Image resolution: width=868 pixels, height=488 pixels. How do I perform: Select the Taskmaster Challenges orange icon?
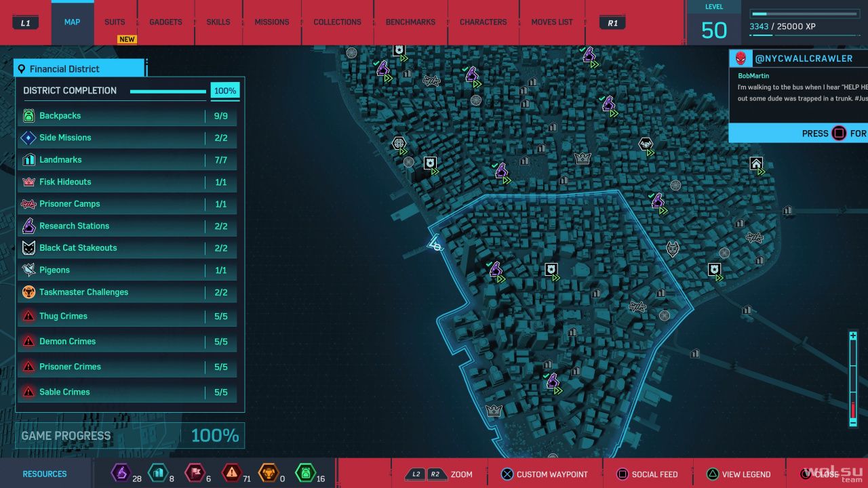coord(28,292)
